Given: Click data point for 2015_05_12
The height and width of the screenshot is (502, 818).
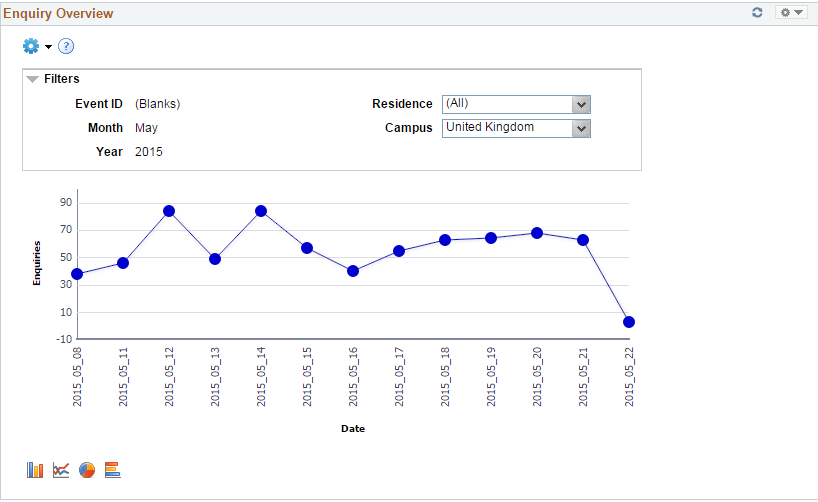Looking at the screenshot, I should pos(169,211).
